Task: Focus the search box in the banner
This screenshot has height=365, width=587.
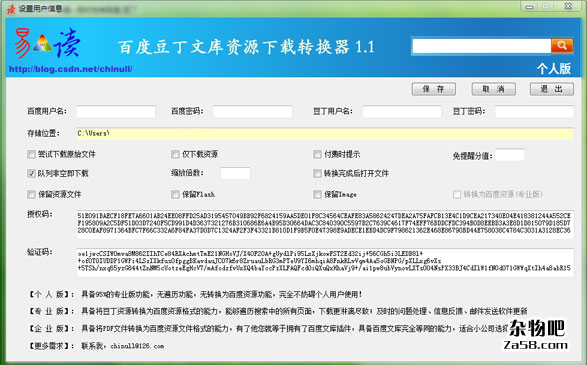Action: coord(481,46)
